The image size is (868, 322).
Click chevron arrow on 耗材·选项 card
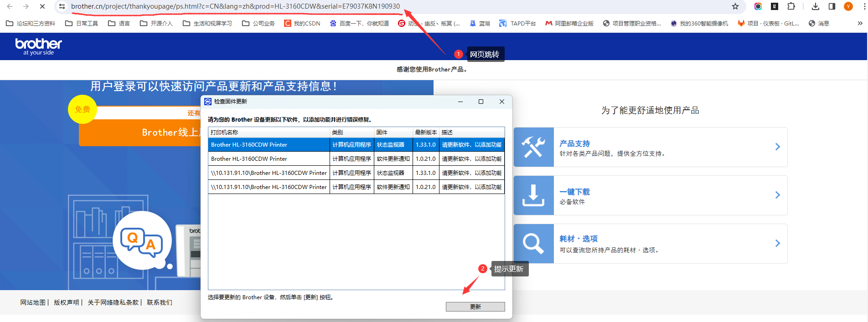pos(778,243)
